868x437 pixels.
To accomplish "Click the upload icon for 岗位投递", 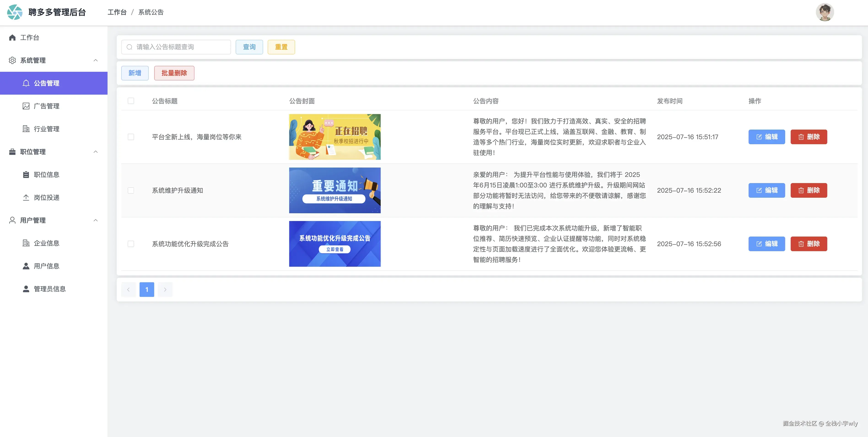I will coord(26,198).
